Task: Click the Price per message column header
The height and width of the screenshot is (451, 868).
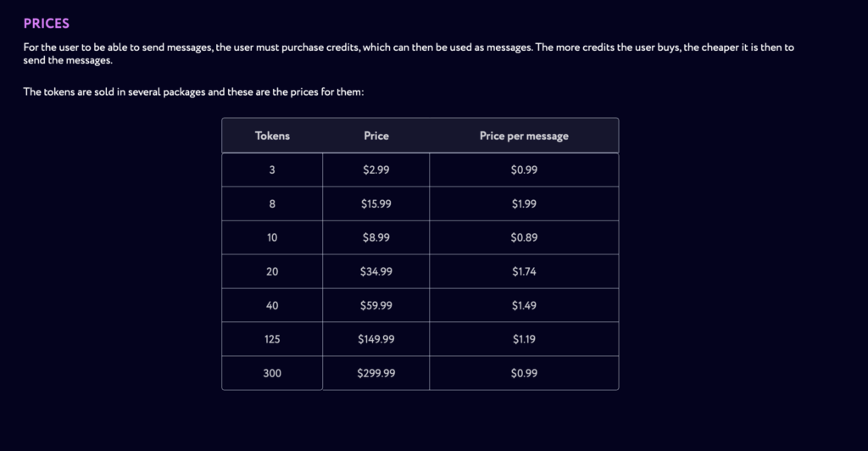Action: coord(524,136)
